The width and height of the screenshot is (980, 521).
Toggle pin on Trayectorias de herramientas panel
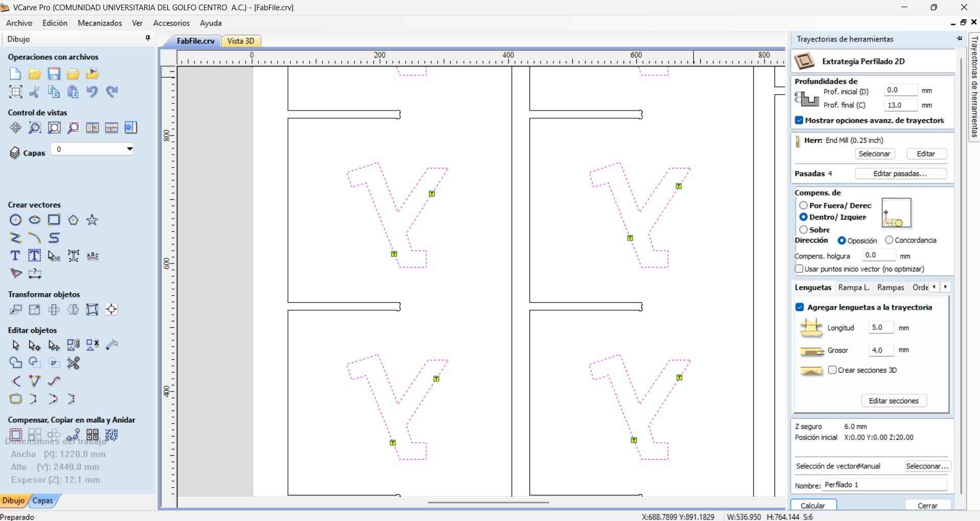point(960,38)
